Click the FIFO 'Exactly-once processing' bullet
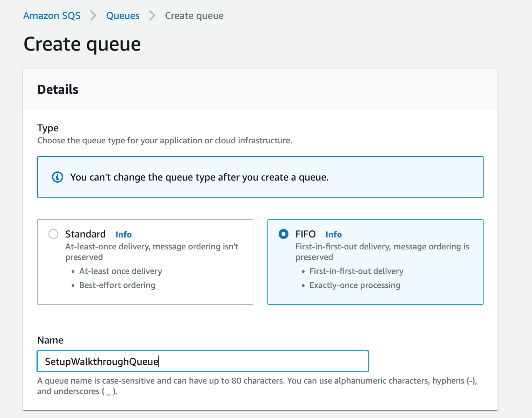 coord(354,285)
